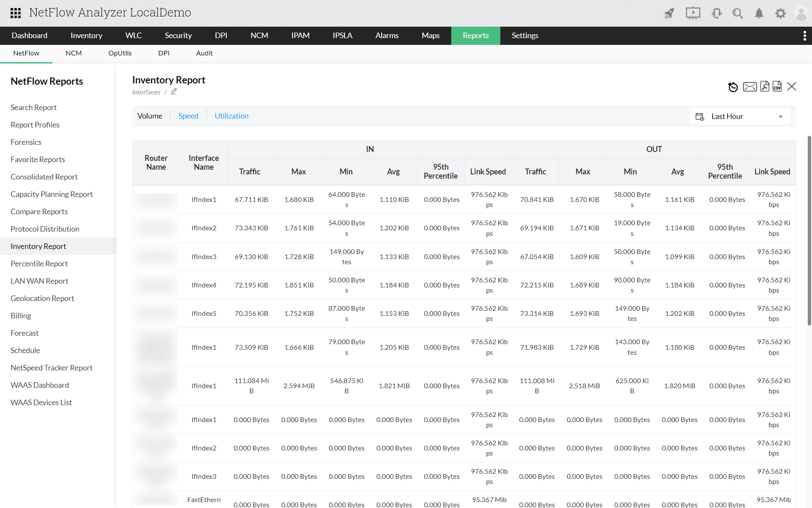The width and height of the screenshot is (812, 508).
Task: Open Capacity Planning Report from sidebar
Action: tap(52, 194)
